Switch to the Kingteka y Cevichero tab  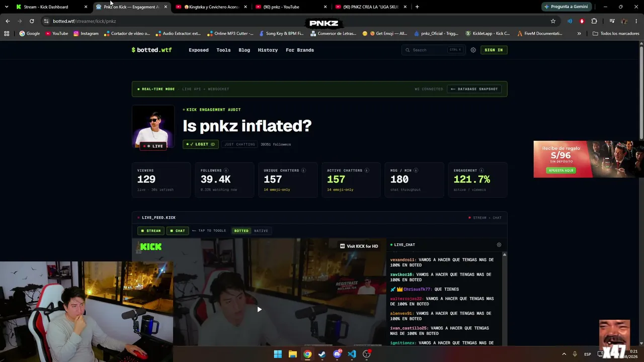pos(212,7)
